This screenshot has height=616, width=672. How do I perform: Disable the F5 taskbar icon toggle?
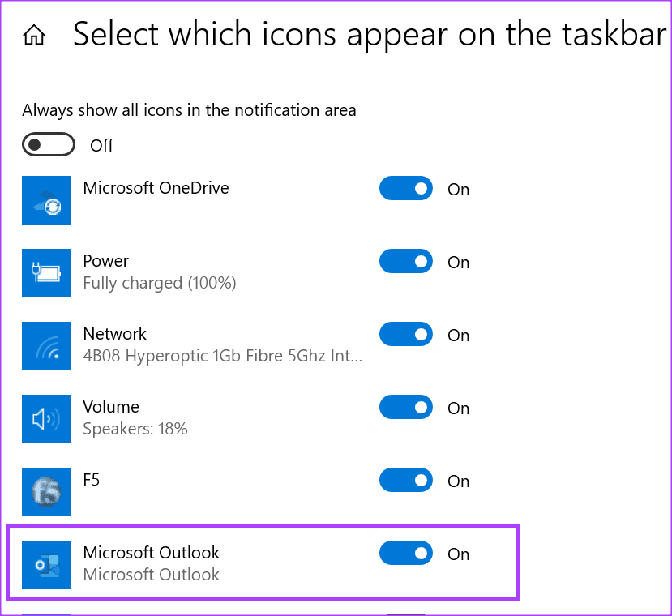coord(406,480)
